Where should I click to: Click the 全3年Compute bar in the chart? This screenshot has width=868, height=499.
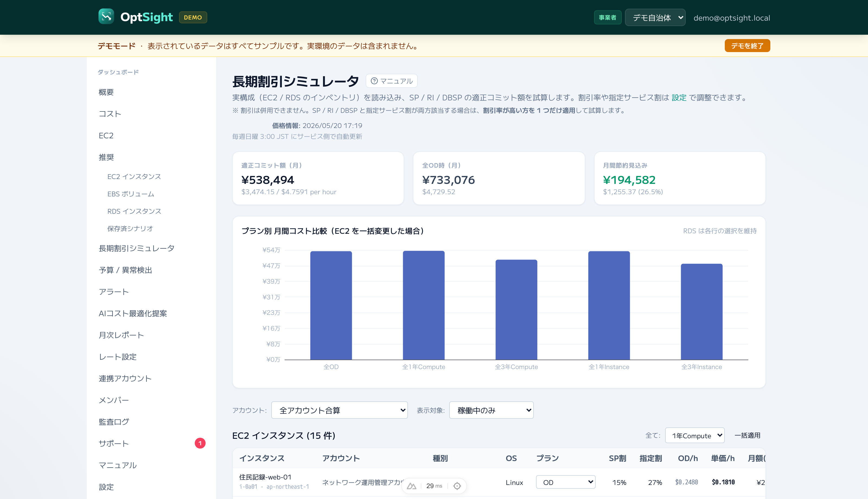click(516, 310)
